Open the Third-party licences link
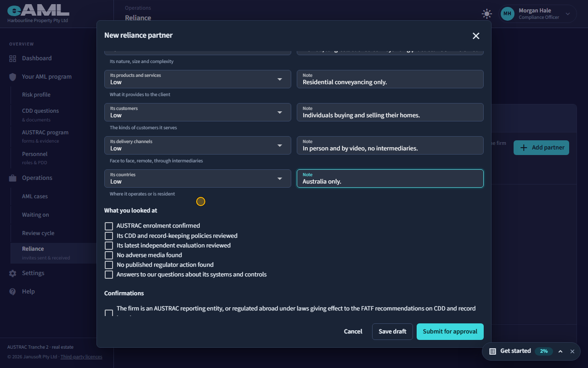The width and height of the screenshot is (588, 368). coord(81,357)
